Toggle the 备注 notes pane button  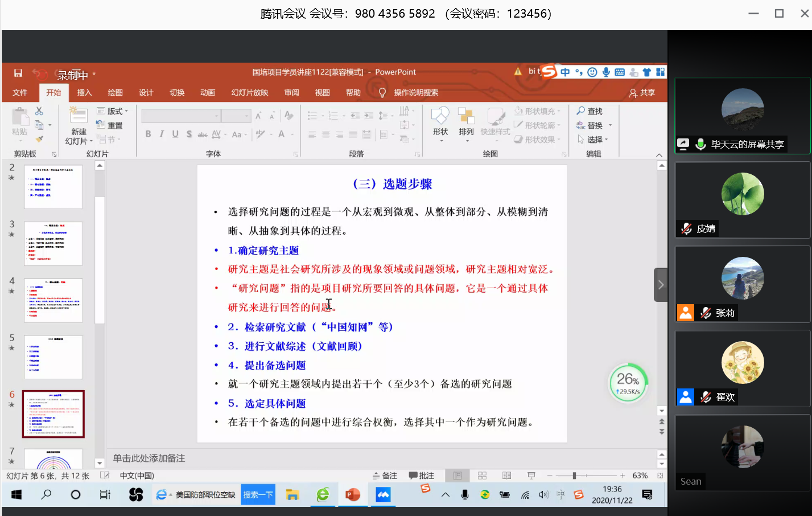(385, 476)
